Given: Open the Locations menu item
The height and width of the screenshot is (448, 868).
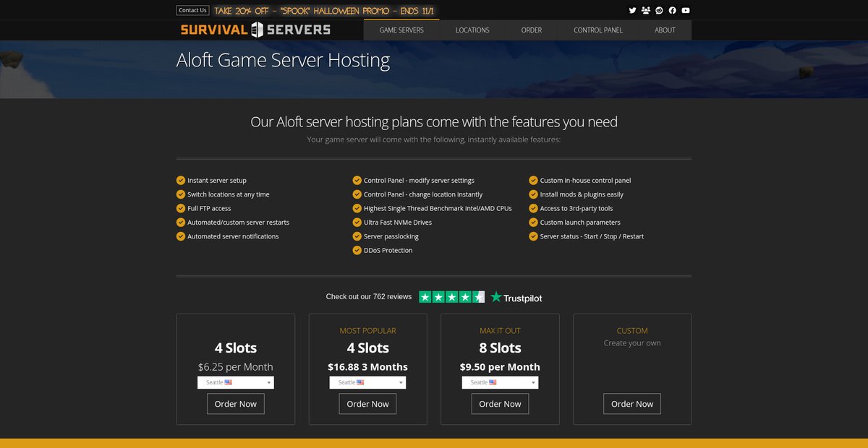Looking at the screenshot, I should click(x=472, y=30).
